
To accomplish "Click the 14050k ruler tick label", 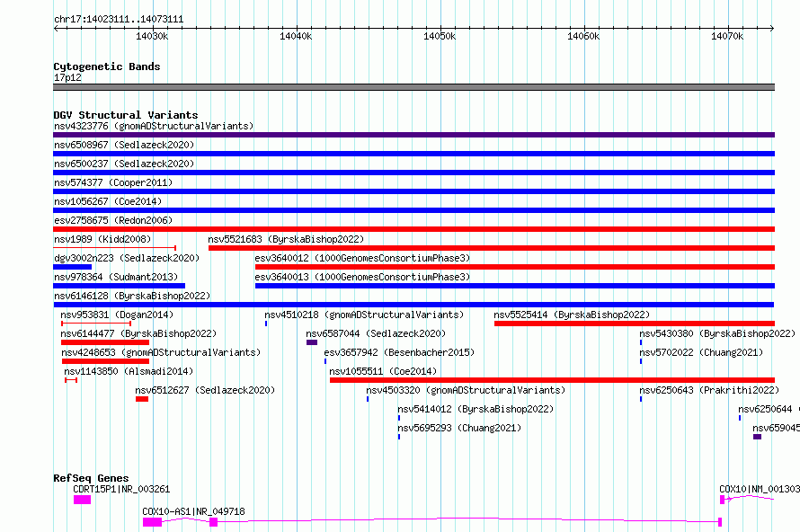I will (440, 36).
